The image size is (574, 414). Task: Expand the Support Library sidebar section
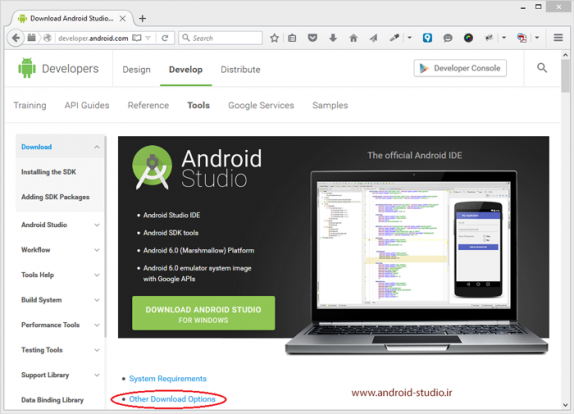point(97,375)
